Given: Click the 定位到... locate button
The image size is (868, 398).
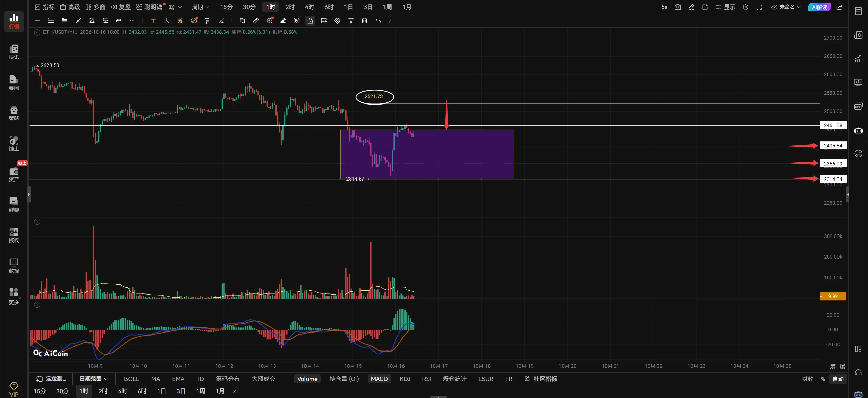Looking at the screenshot, I should coord(51,379).
